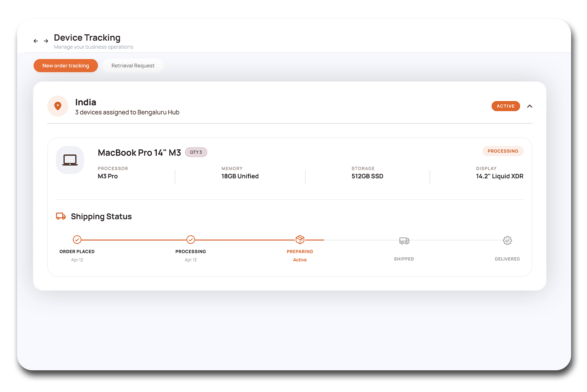587x392 pixels.
Task: Click the India location pin icon
Action: pos(58,106)
